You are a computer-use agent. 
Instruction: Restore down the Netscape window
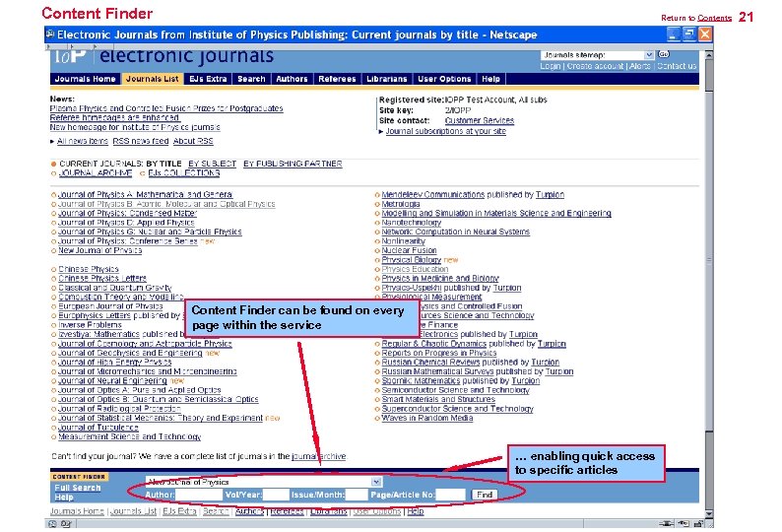click(689, 33)
